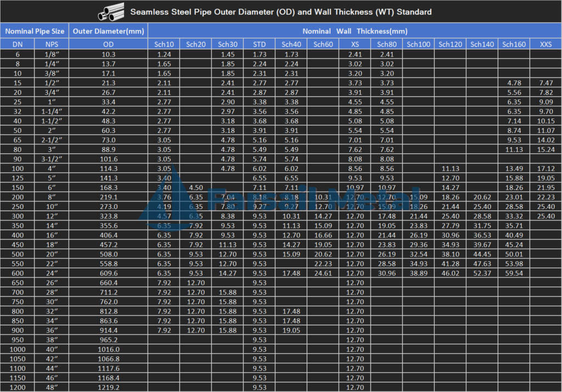Click the STD column header
Screen dimensions: 562x392
(x=259, y=44)
